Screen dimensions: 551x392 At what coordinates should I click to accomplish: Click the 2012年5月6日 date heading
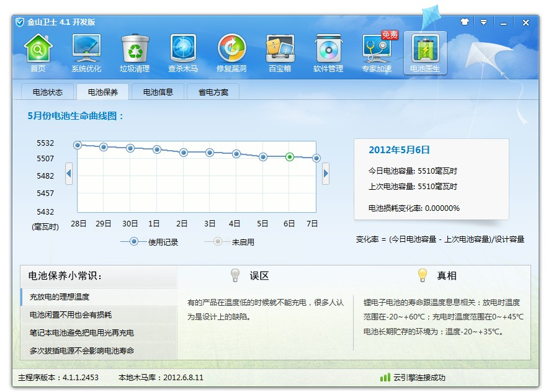tap(399, 150)
